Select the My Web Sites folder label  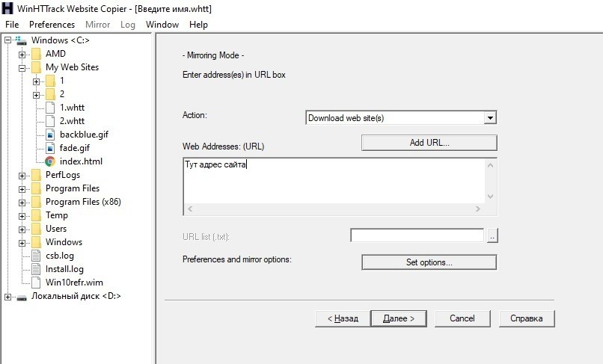pos(73,67)
